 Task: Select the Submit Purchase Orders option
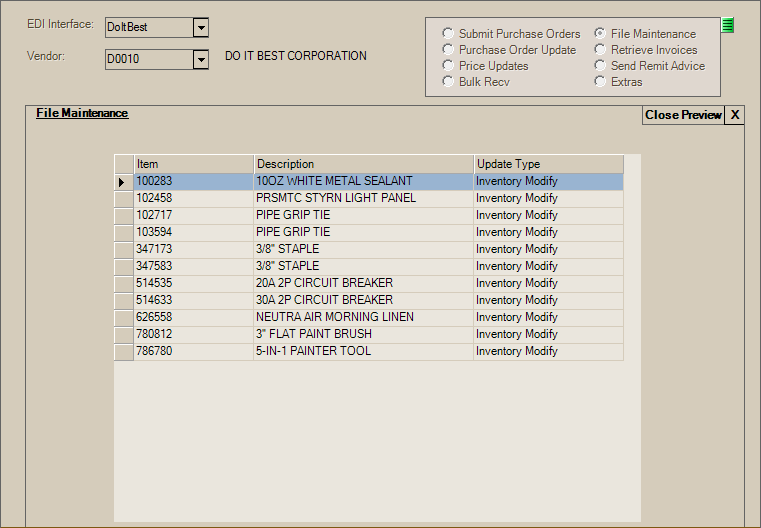click(511, 33)
